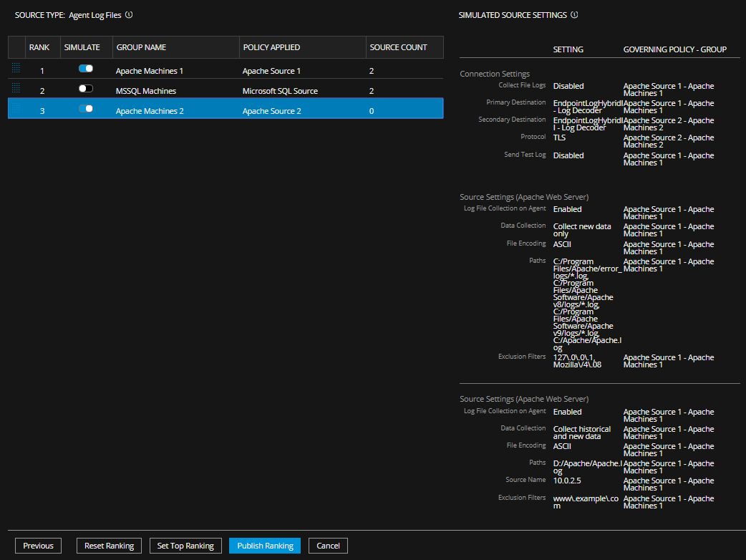Click the Group Name column header

pyautogui.click(x=141, y=47)
